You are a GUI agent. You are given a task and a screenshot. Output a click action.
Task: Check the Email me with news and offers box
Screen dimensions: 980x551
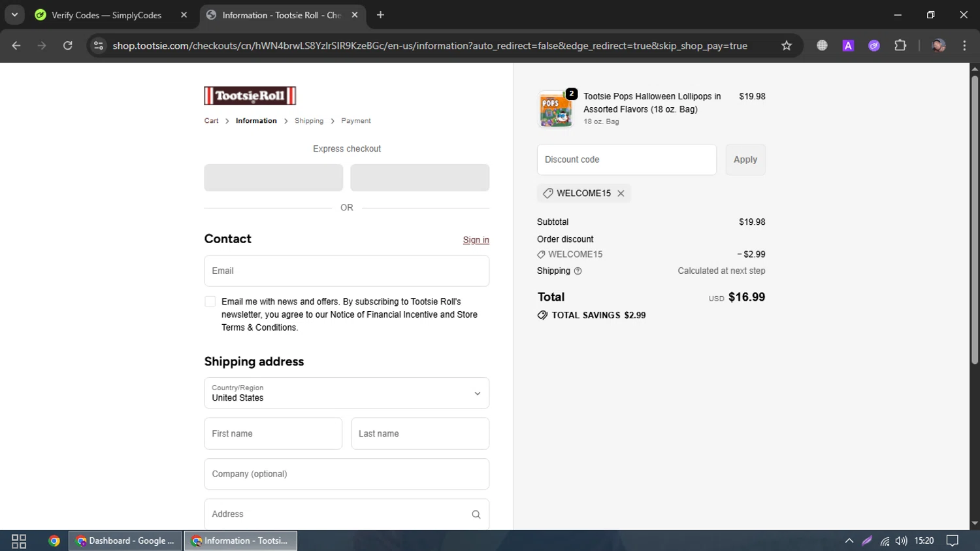pos(210,301)
